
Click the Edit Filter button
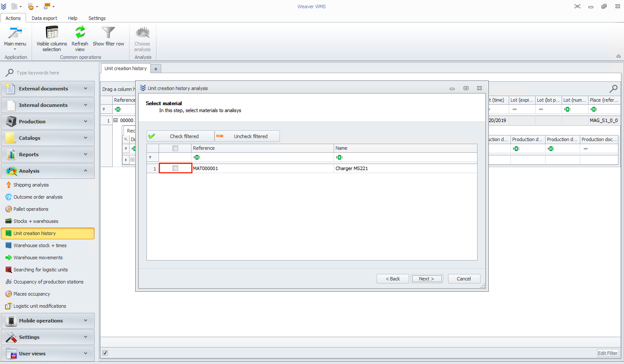608,353
